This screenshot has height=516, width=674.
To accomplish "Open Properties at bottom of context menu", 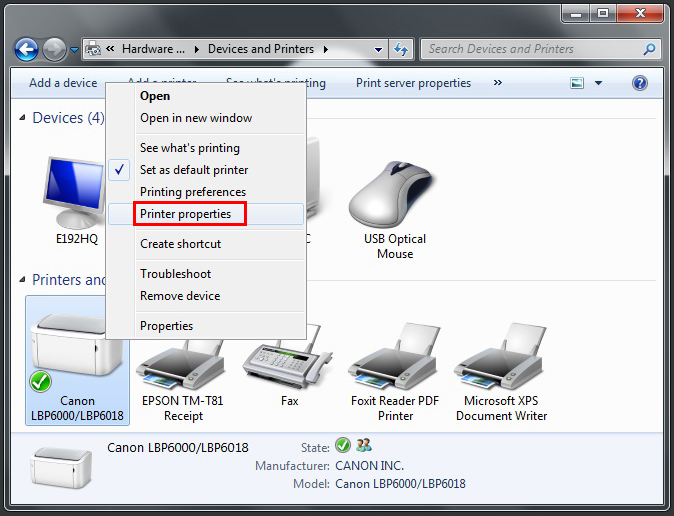I will tap(206, 326).
